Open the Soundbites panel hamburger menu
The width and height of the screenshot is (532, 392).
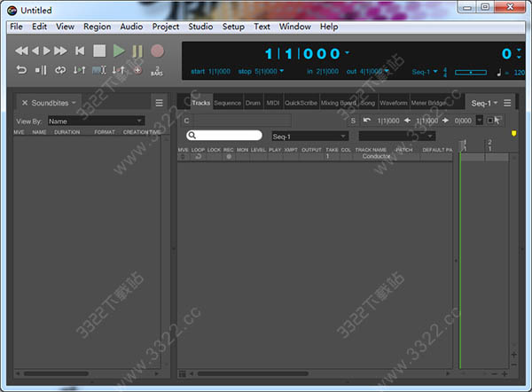[159, 103]
